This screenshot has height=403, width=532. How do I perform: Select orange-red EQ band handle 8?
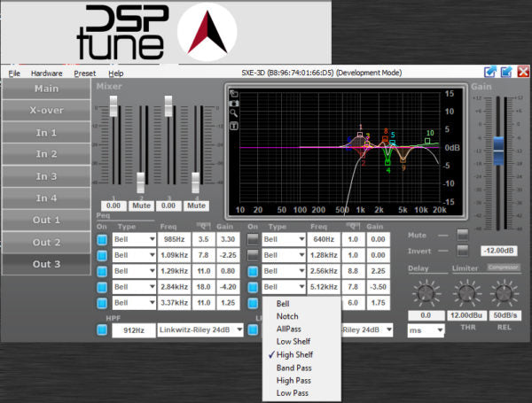(385, 139)
